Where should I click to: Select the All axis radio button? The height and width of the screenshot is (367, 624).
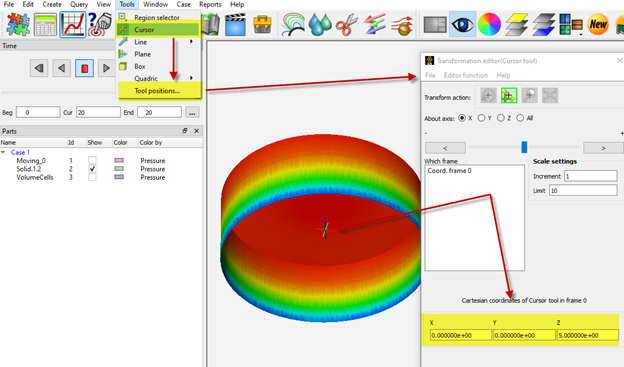tap(520, 118)
